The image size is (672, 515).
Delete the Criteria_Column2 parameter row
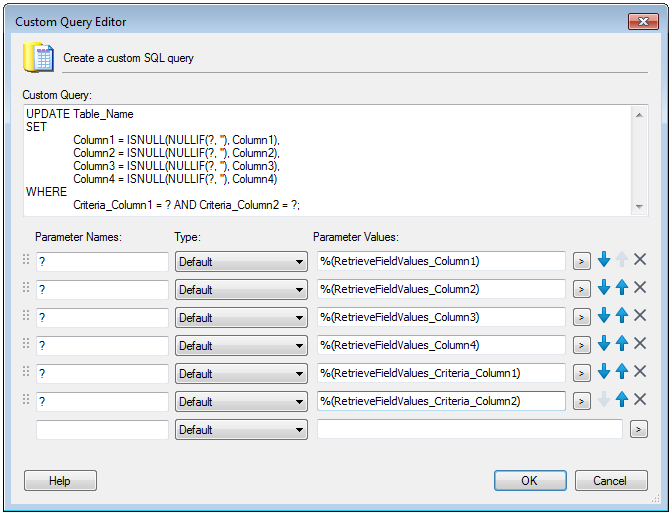(640, 400)
